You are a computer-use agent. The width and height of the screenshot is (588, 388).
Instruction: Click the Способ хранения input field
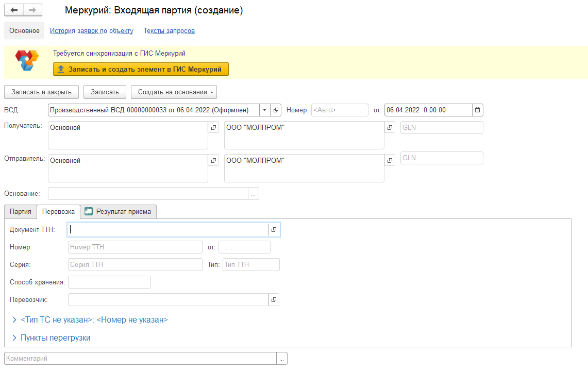[109, 282]
